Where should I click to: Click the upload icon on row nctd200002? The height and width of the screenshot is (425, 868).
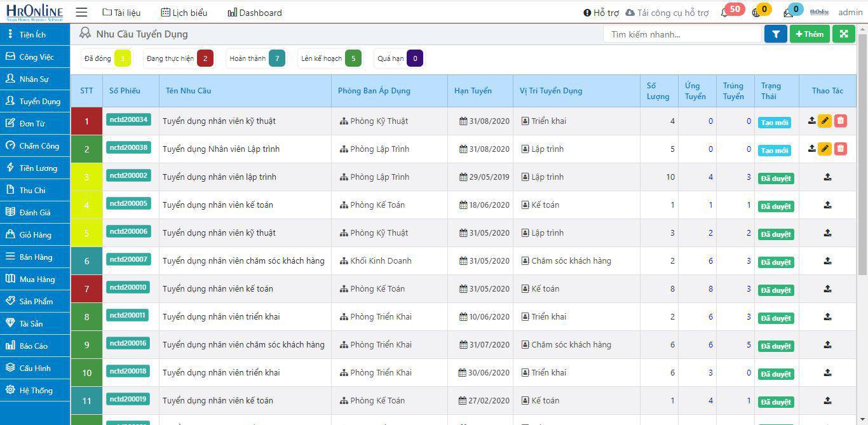click(x=827, y=177)
